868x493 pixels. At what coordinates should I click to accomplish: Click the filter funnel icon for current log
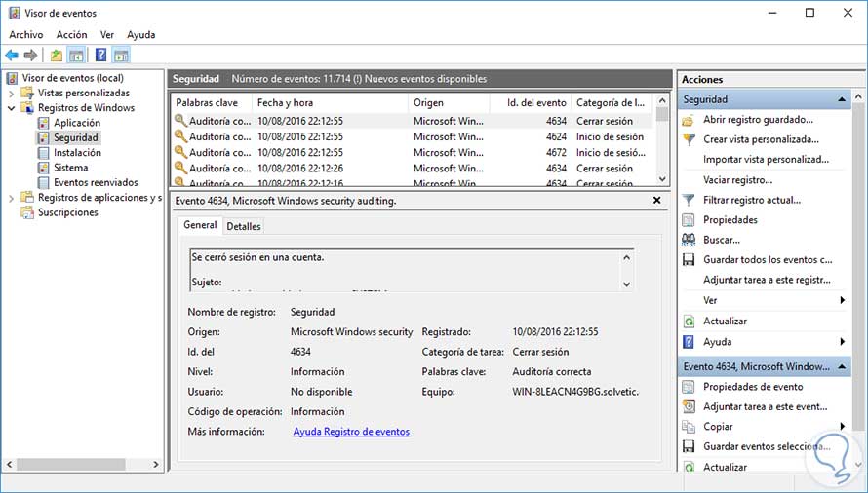pos(689,200)
